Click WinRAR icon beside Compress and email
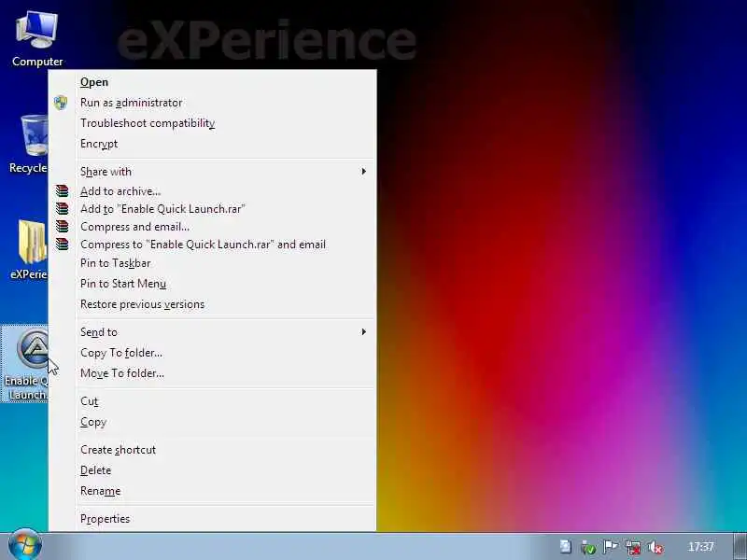747x560 pixels. 62,226
